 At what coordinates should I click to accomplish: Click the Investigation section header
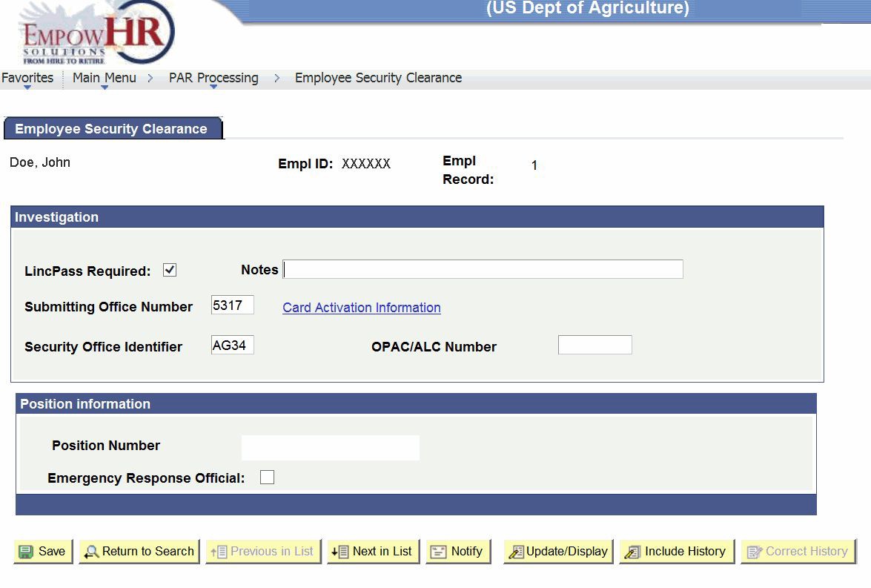(x=417, y=217)
